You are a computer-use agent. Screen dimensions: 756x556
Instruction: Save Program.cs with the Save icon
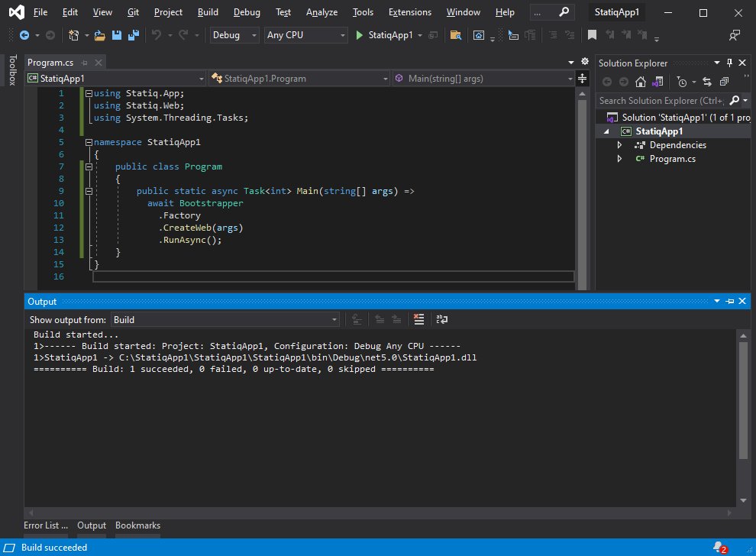click(x=117, y=35)
